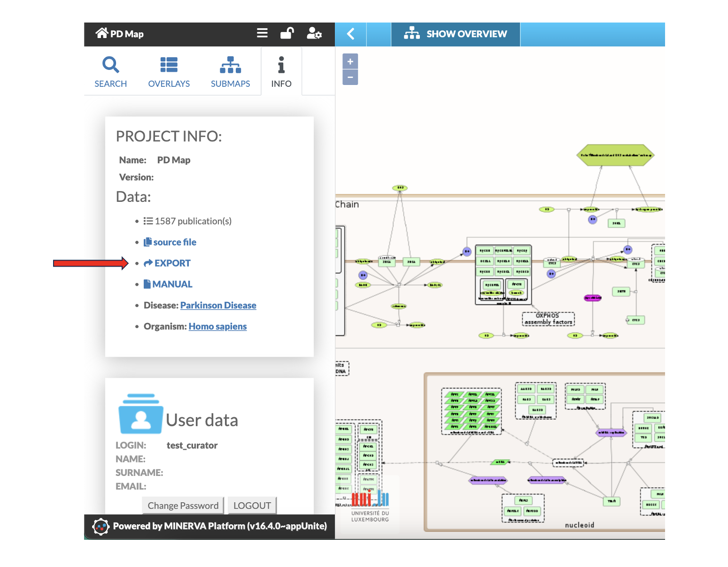Click the Show Overview button
This screenshot has width=728, height=567.
456,34
